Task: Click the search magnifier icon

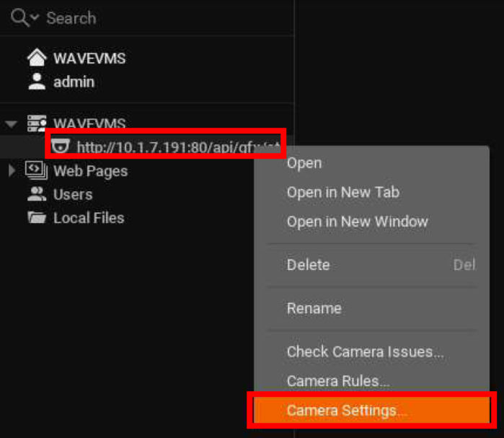Action: (19, 18)
